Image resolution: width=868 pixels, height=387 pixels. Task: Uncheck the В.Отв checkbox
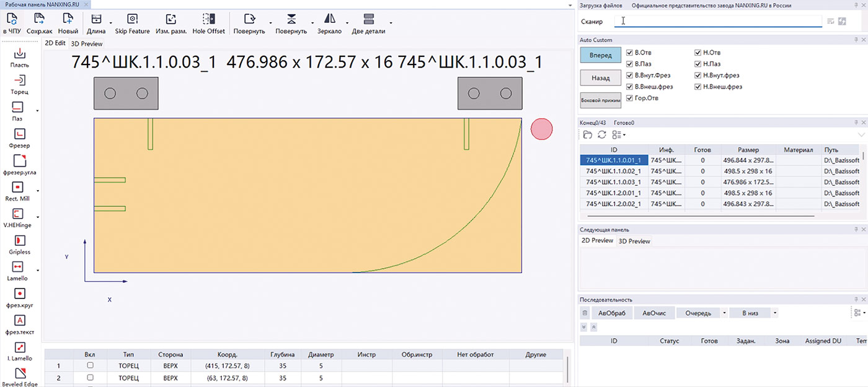point(630,53)
